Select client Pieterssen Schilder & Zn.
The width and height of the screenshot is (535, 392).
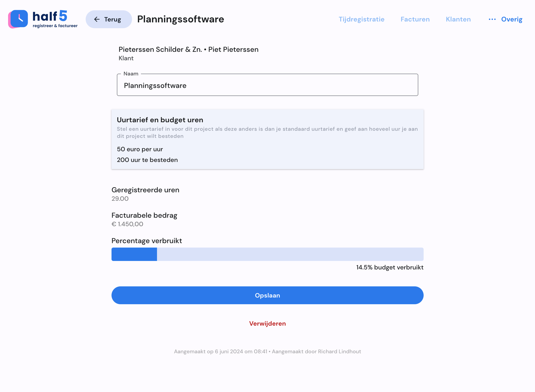189,49
